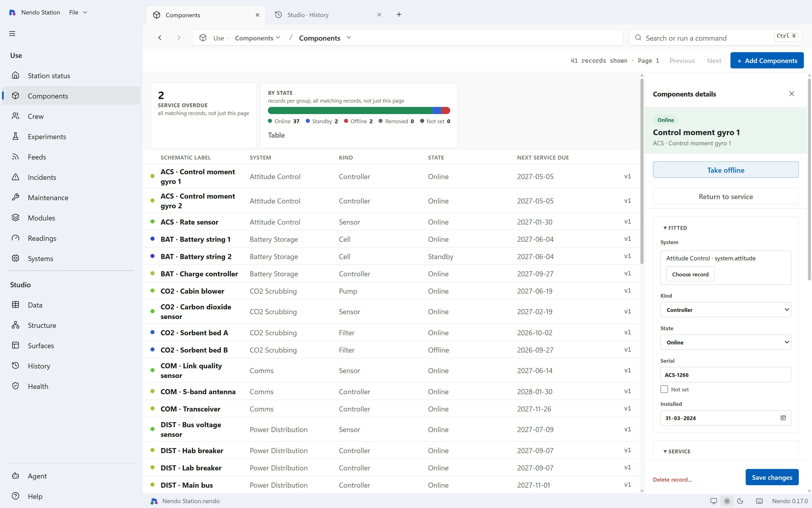Click the Crew people icon
Image resolution: width=812 pixels, height=508 pixels.
[x=15, y=116]
